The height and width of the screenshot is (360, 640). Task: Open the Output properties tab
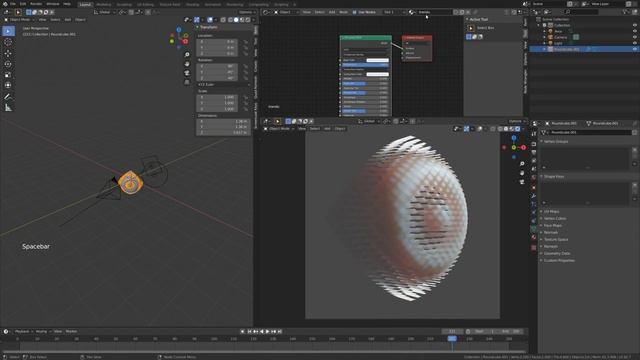click(x=534, y=152)
